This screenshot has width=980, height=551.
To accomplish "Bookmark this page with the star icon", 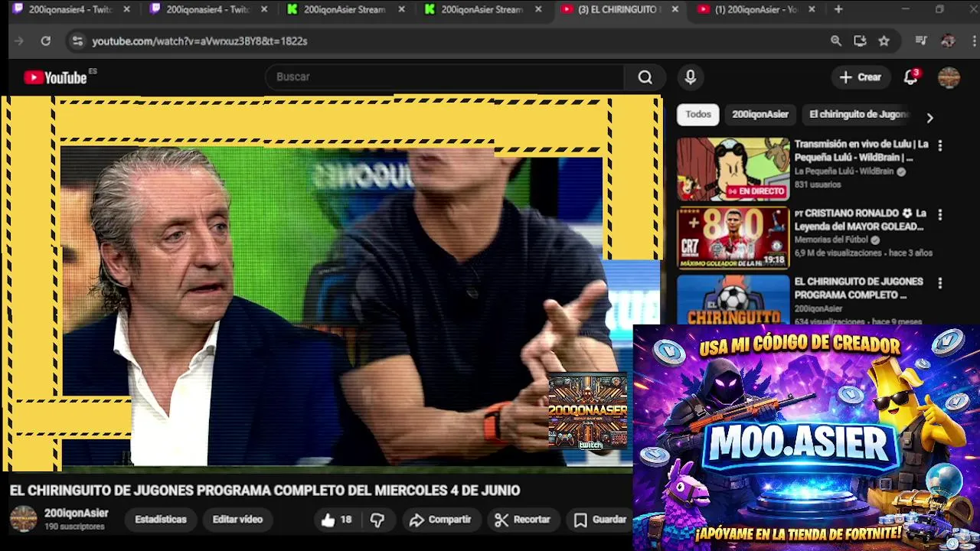I will coord(884,41).
